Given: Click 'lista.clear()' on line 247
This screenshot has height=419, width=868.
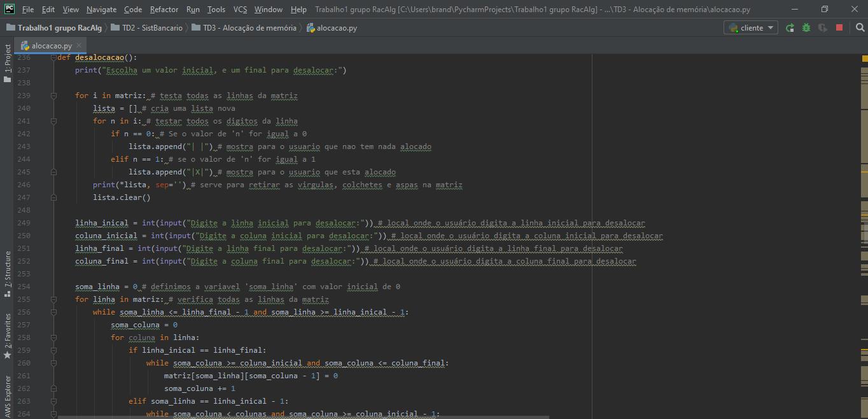Looking at the screenshot, I should (122, 197).
